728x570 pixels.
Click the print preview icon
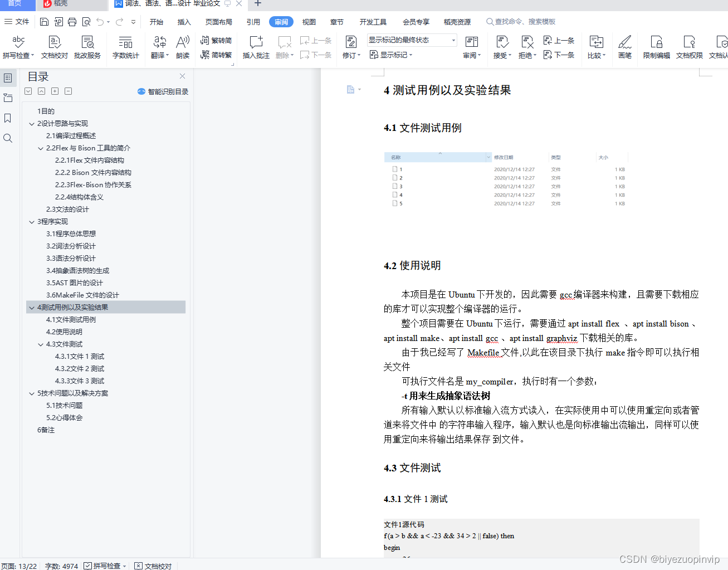pyautogui.click(x=86, y=22)
